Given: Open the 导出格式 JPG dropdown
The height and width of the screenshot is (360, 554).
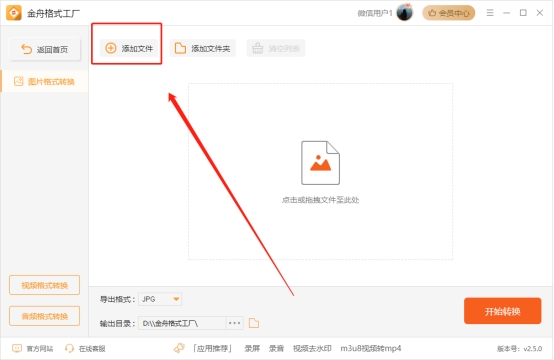Looking at the screenshot, I should tap(160, 299).
